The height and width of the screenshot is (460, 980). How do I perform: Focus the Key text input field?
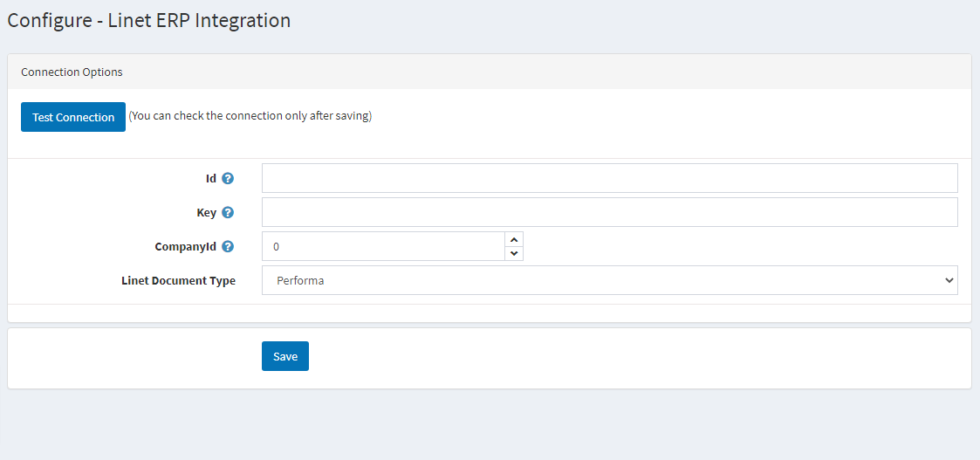pyautogui.click(x=609, y=212)
